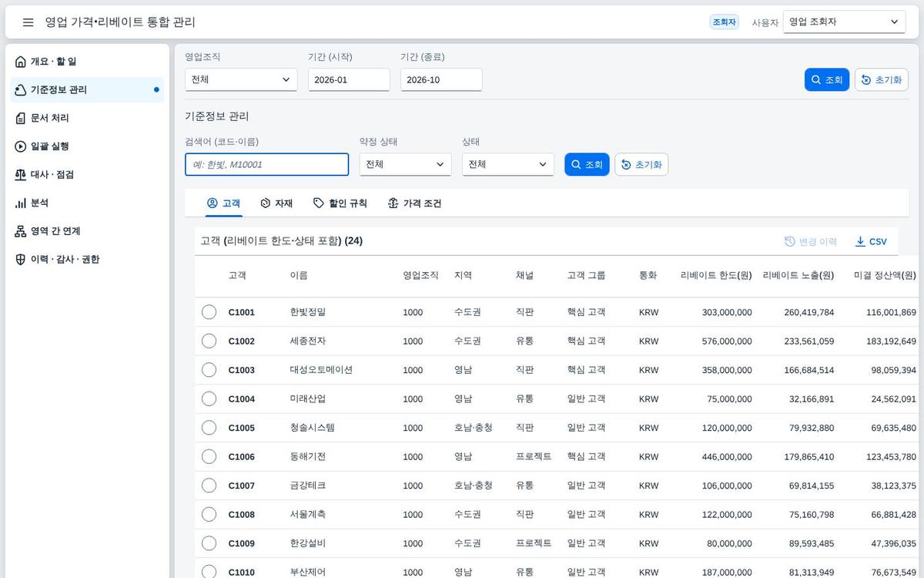Click the 리베이트 한도(원) column header
The height and width of the screenshot is (578, 924).
pos(716,276)
